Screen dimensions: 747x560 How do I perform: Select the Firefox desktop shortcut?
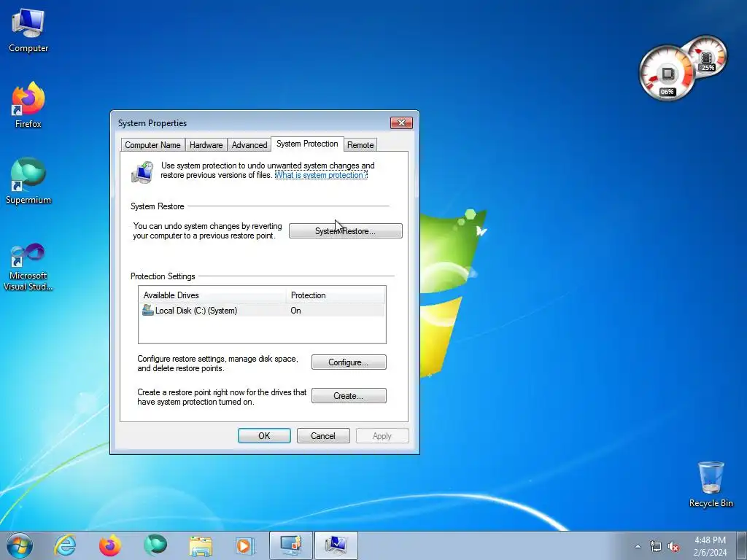tap(28, 105)
